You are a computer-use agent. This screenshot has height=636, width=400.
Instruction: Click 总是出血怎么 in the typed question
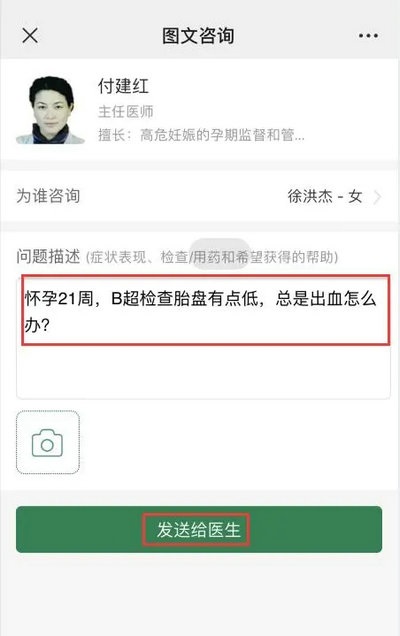pyautogui.click(x=326, y=299)
